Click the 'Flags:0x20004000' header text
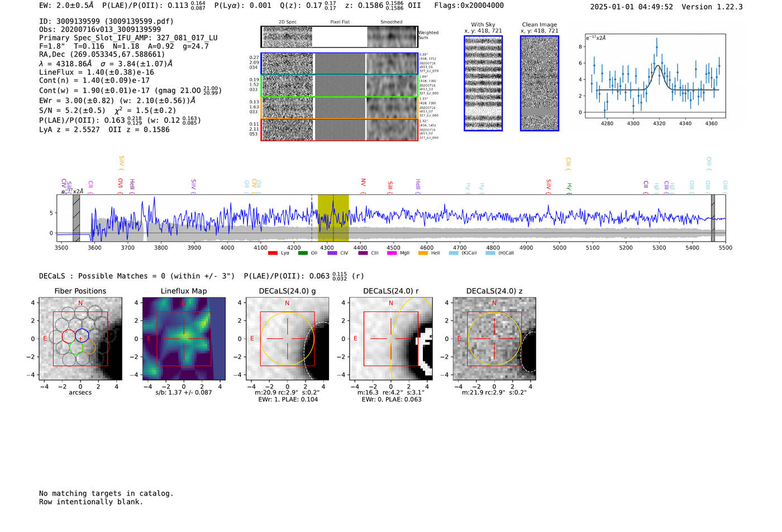 coord(469,6)
